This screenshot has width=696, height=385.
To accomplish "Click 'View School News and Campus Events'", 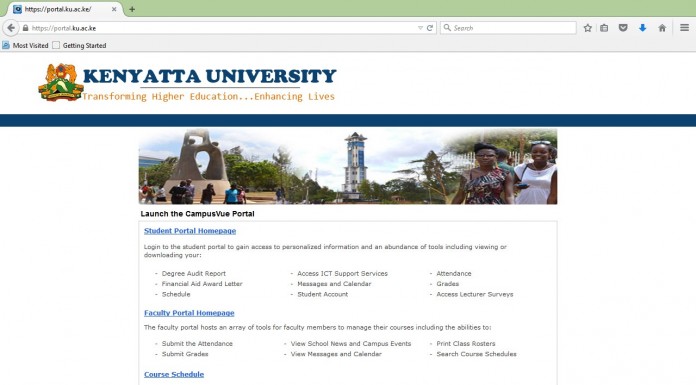I will (351, 344).
